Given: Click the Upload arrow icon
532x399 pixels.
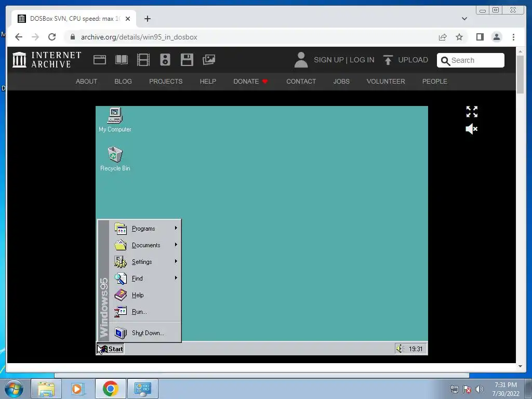Looking at the screenshot, I should tap(388, 60).
